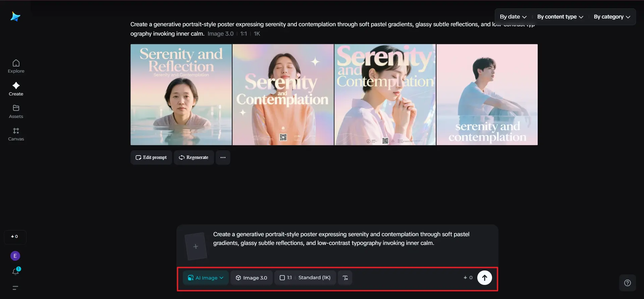Expand the By category filter
The image size is (644, 299).
611,17
